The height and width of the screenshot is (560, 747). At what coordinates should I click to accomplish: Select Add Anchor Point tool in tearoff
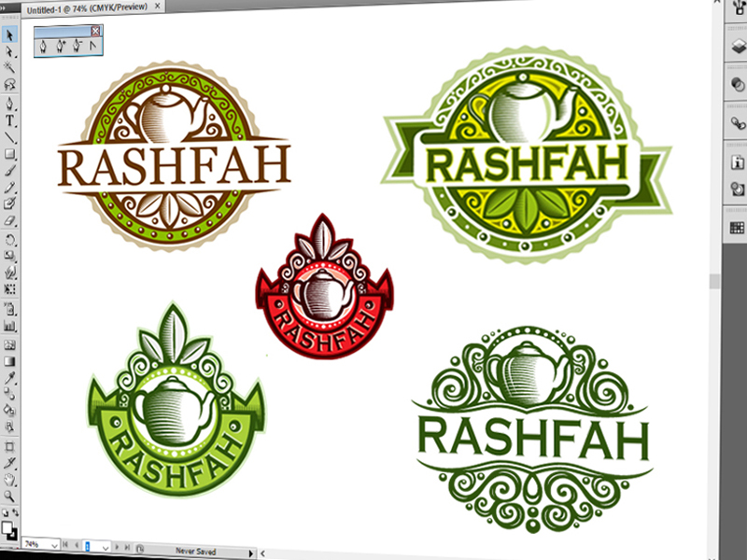click(60, 47)
